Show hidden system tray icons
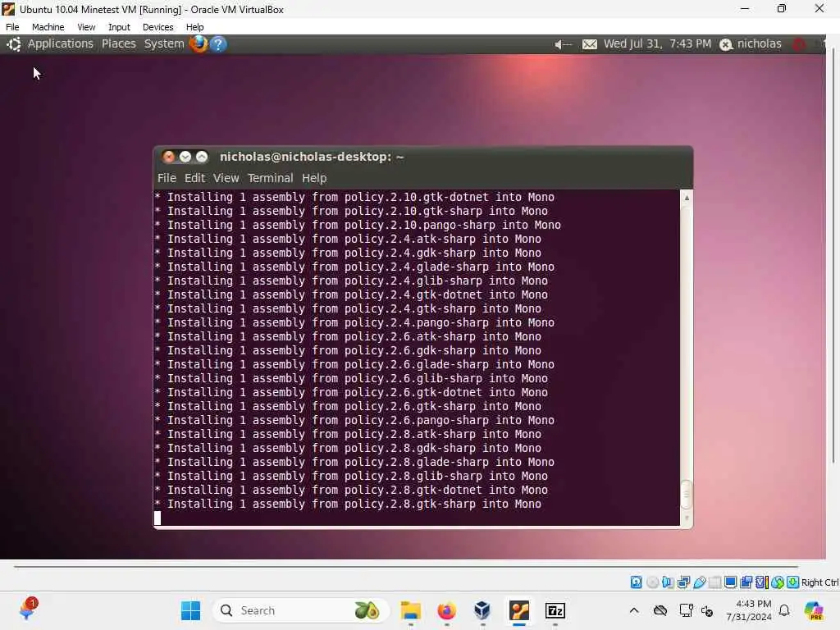The height and width of the screenshot is (630, 840). [634, 610]
